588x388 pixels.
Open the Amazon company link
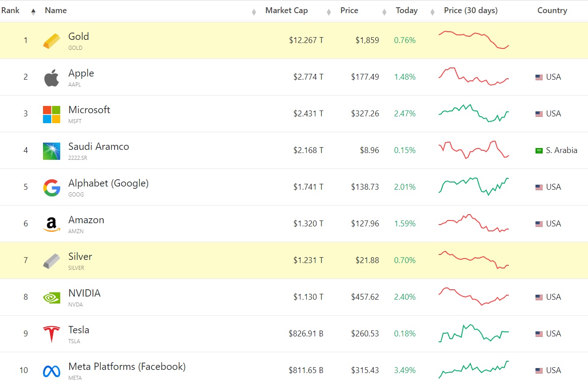click(86, 220)
